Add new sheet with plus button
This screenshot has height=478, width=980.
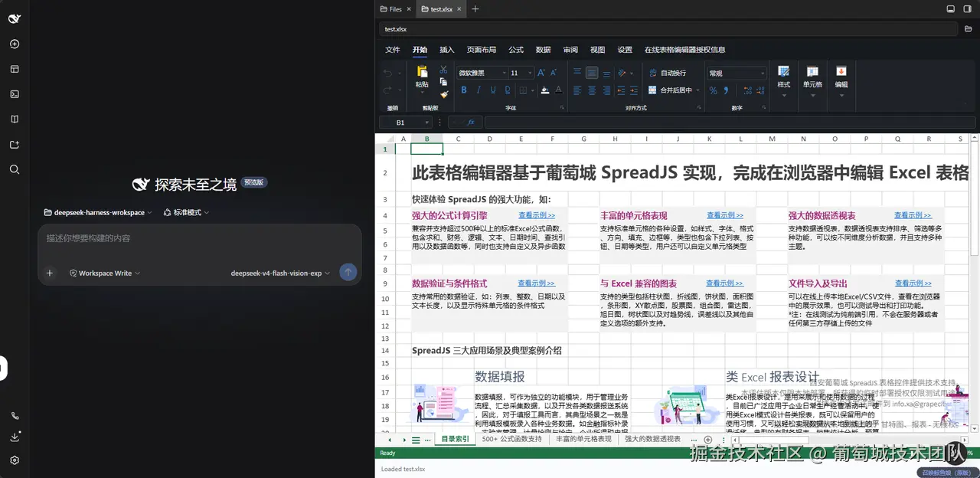pyautogui.click(x=708, y=440)
